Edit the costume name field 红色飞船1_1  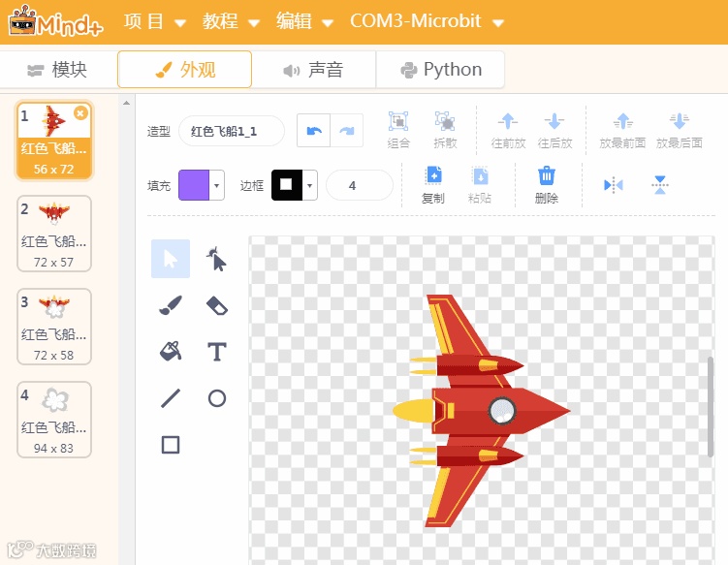coord(232,131)
